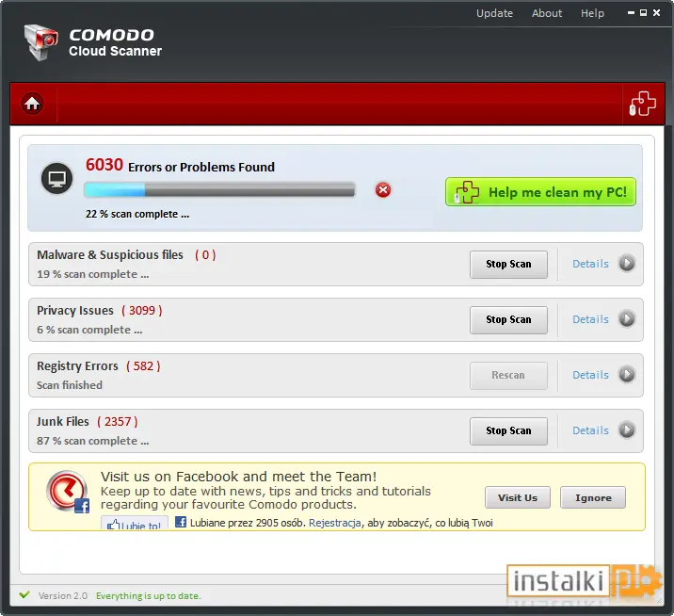
Task: Dismiss the Facebook banner with Ignore
Action: tap(593, 497)
